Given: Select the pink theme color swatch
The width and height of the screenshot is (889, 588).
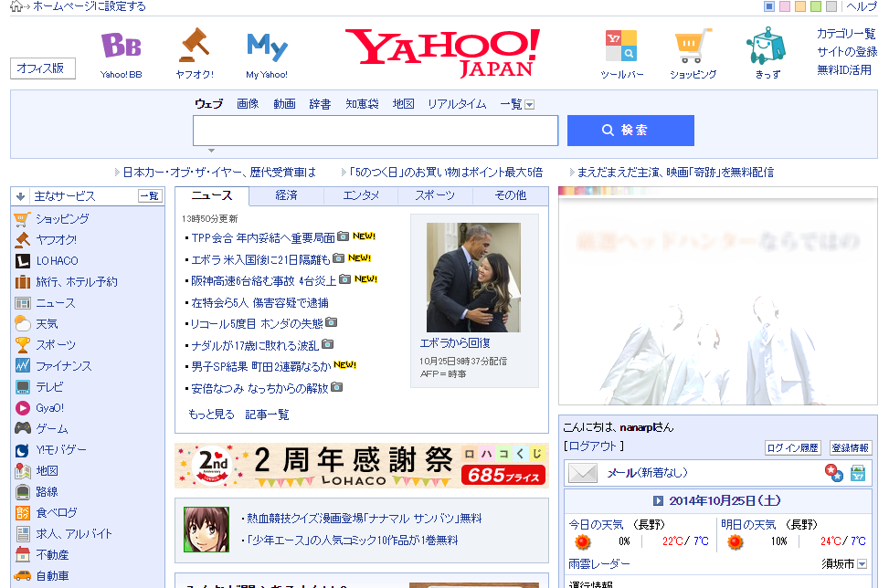Looking at the screenshot, I should pos(785,6).
